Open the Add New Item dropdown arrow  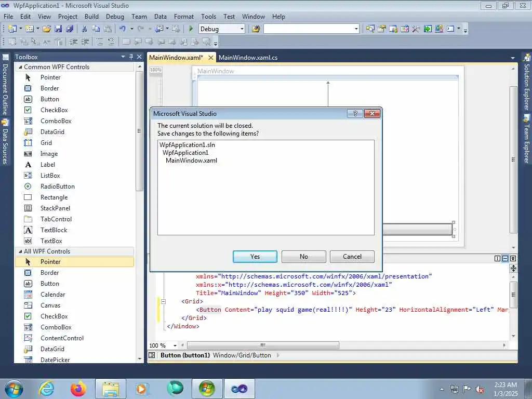pyautogui.click(x=37, y=29)
